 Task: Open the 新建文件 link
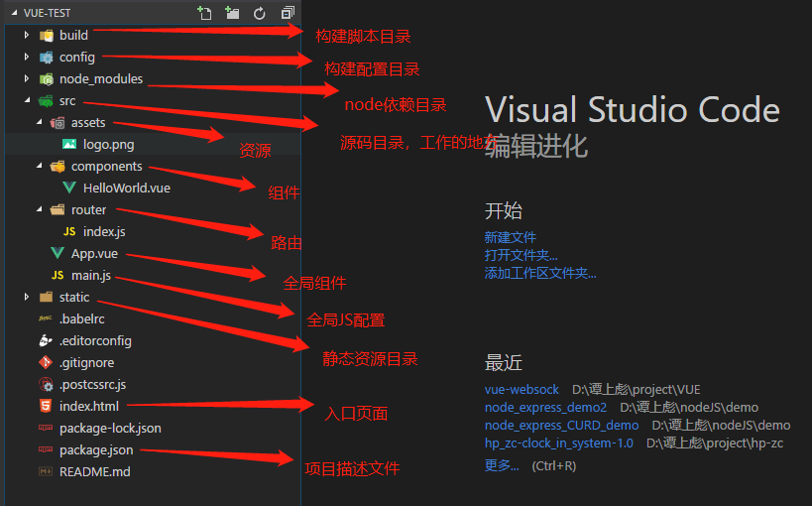pyautogui.click(x=510, y=237)
